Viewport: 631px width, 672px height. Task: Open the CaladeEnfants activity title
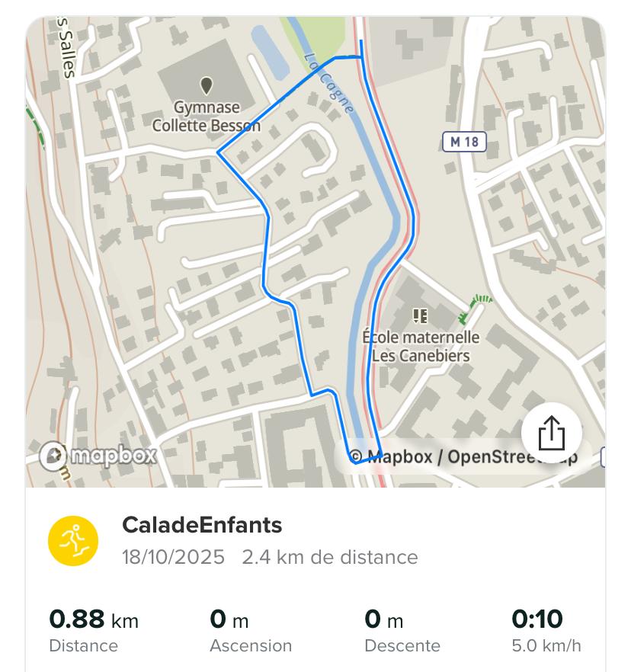point(202,525)
